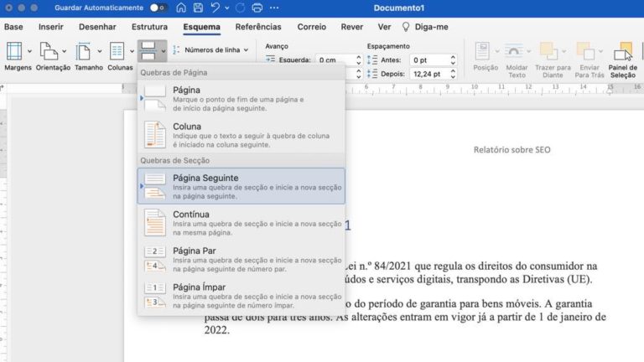
Task: Click the tab stop selector at ruler corner
Action: [3, 87]
